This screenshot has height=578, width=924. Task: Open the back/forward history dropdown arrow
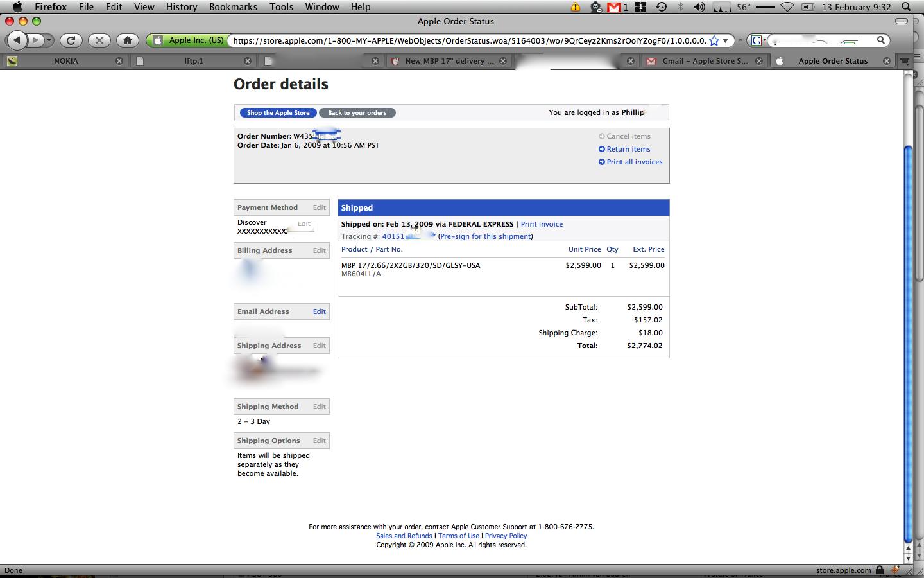click(49, 40)
